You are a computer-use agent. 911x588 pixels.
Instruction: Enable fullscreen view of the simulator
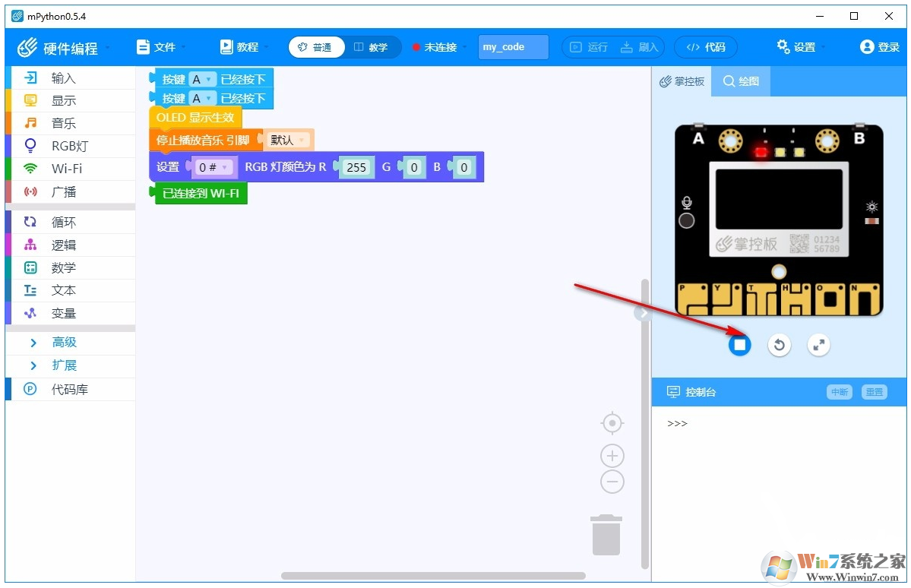(818, 345)
